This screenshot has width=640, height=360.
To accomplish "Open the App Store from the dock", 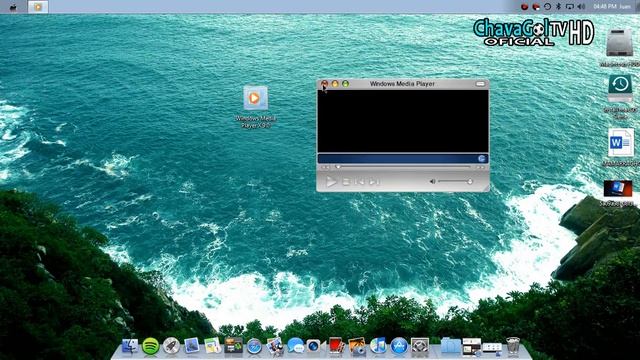I will tap(399, 346).
